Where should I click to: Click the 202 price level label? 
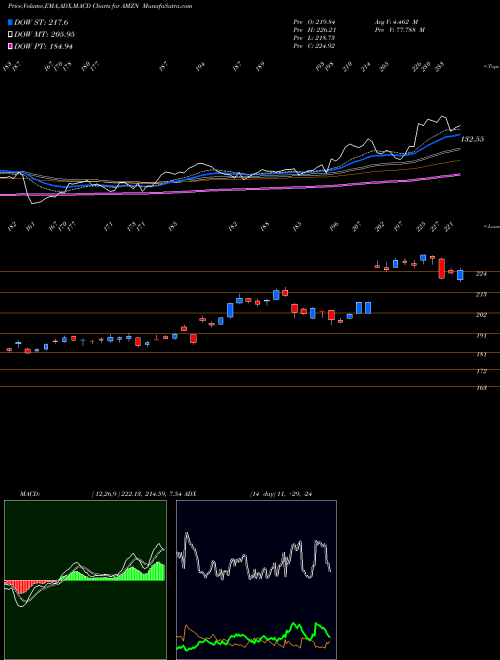(481, 314)
